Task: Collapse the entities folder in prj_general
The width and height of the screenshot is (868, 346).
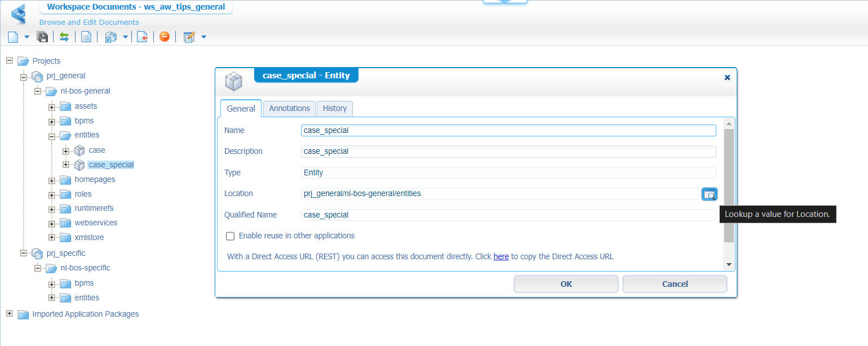Action: (52, 136)
